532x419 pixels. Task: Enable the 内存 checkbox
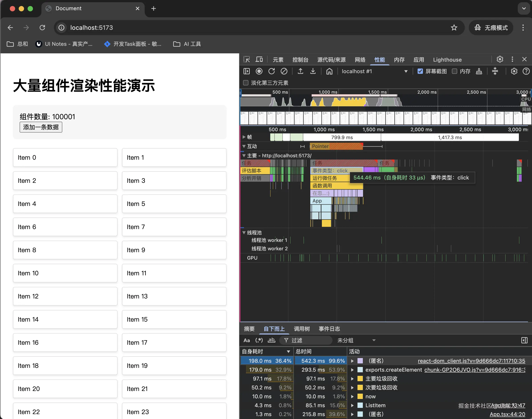tap(454, 71)
